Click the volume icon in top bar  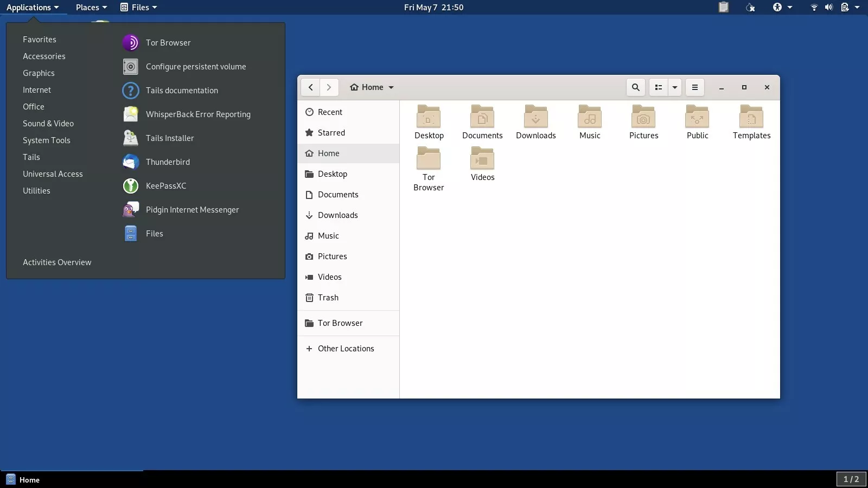[829, 7]
